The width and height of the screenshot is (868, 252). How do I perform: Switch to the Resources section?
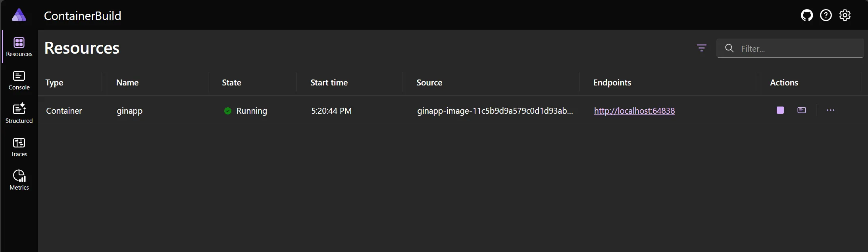19,46
